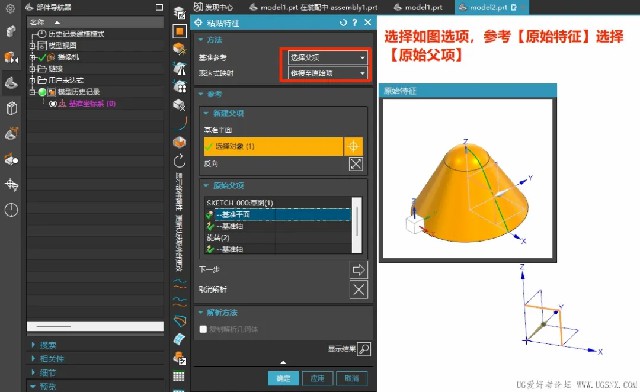Screen dimensions: 640x392
Task: Click the small up arrow above 确定 button
Action: click(283, 363)
